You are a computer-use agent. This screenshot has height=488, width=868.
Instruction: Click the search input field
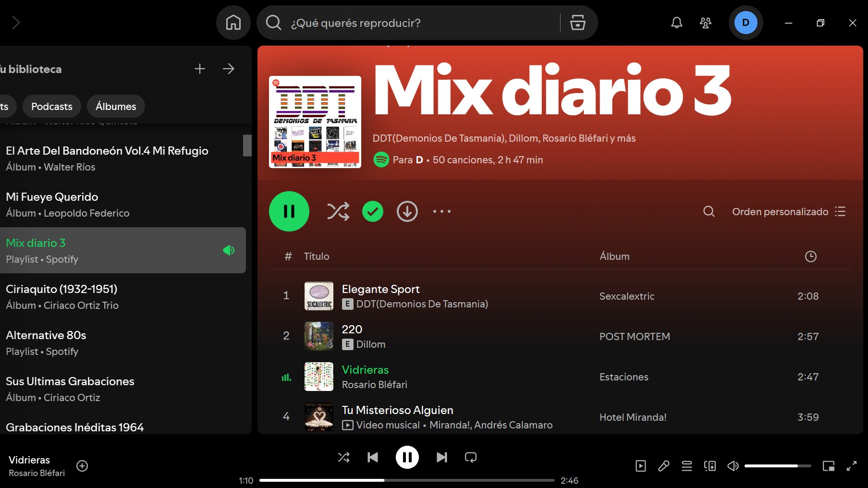tap(423, 23)
